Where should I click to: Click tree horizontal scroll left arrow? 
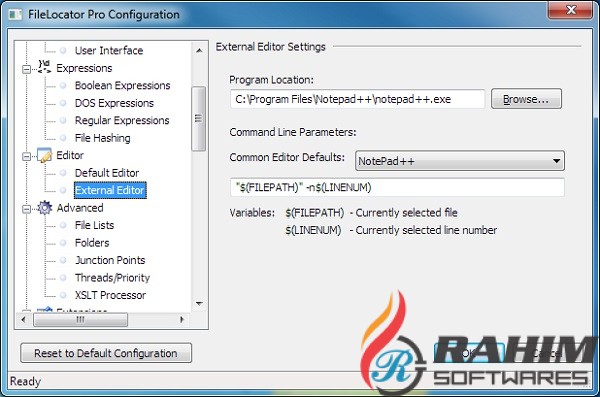(x=24, y=320)
